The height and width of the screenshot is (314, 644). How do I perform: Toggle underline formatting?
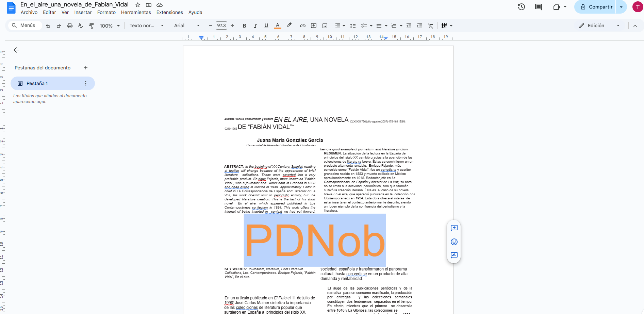[x=266, y=26]
